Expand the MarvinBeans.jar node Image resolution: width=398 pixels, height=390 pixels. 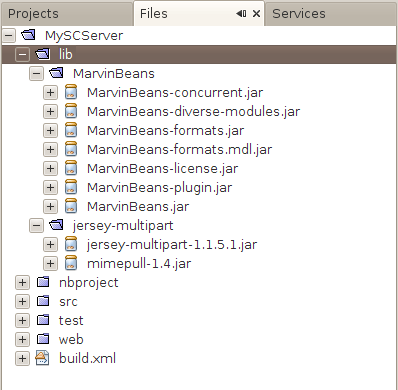pyautogui.click(x=50, y=206)
